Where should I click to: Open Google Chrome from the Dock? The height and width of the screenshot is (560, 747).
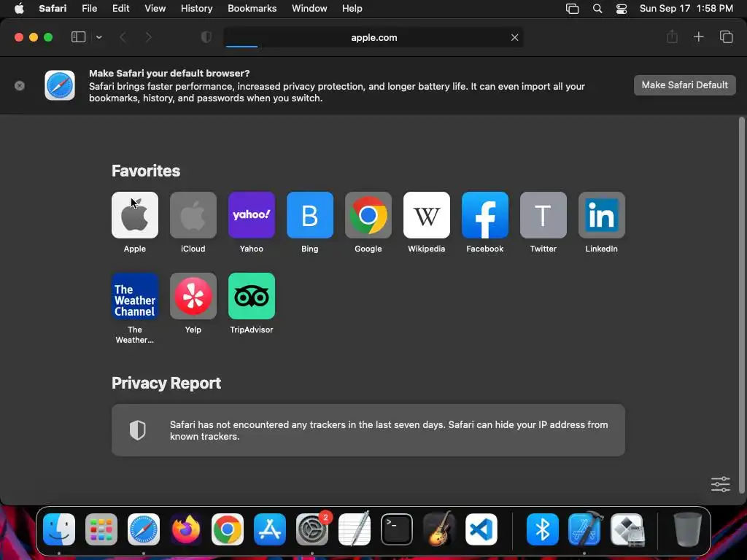coord(228,529)
